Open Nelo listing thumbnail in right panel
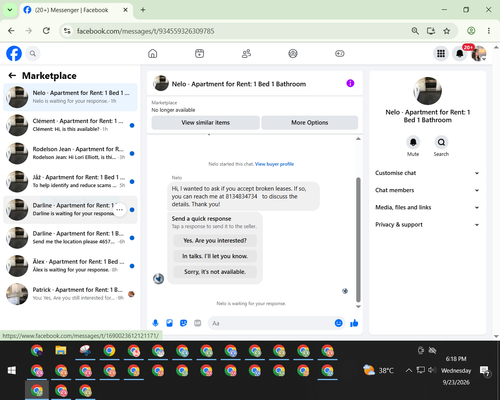The width and height of the screenshot is (500, 400). click(x=427, y=91)
